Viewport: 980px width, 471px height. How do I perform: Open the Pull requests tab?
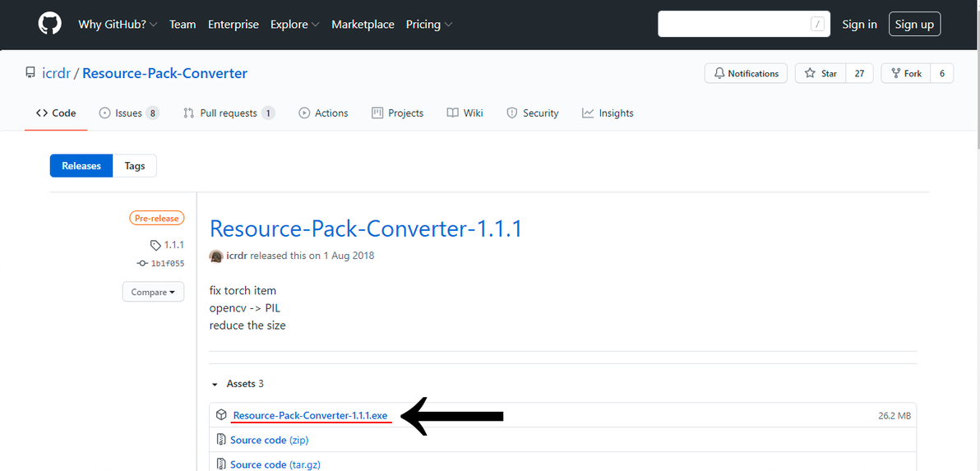click(229, 113)
